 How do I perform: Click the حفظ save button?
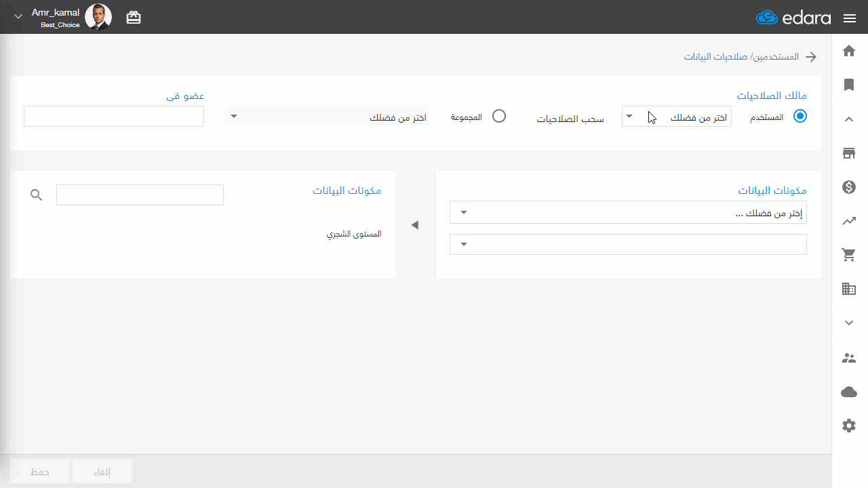[40, 472]
